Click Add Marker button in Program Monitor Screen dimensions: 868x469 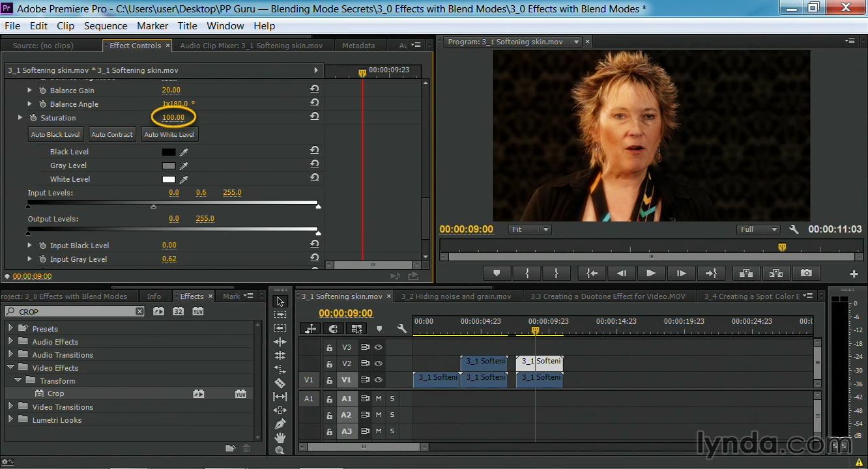[497, 274]
